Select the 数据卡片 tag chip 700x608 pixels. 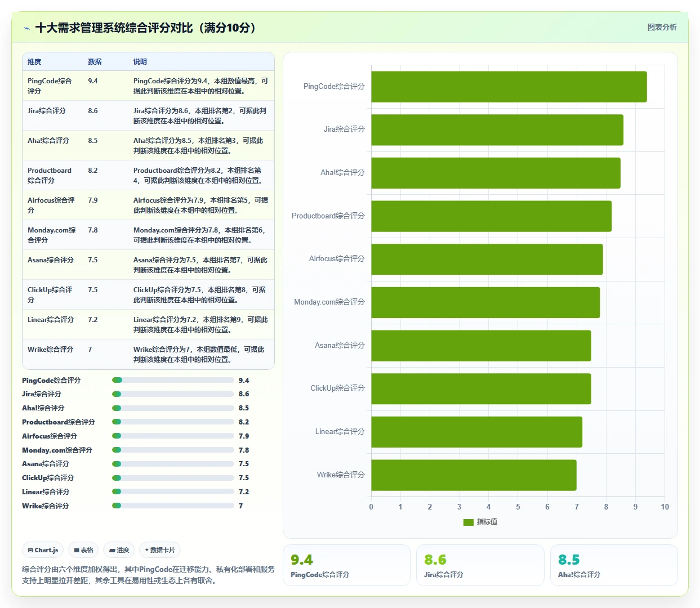[x=160, y=550]
